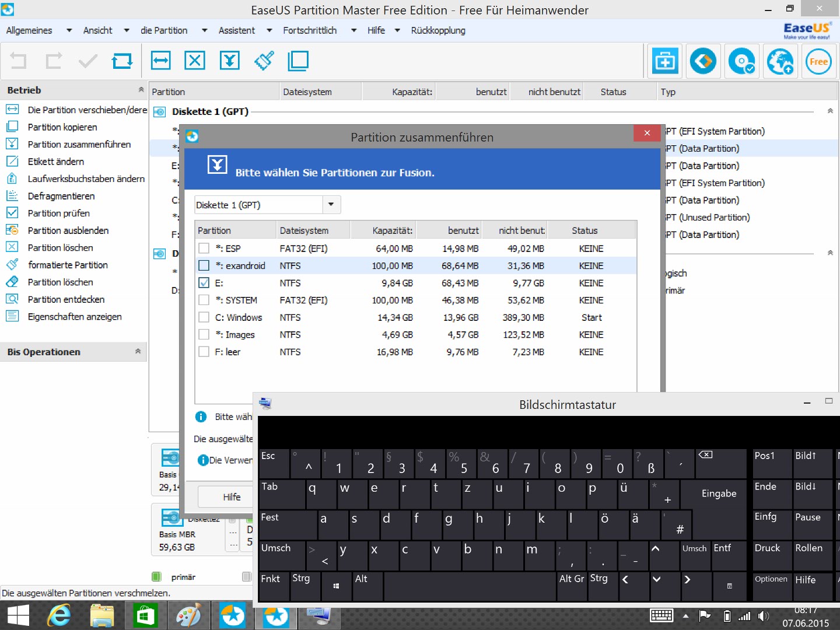This screenshot has height=630, width=840.
Task: Click 'Partition entdecken' in the sidebar
Action: pyautogui.click(x=66, y=299)
